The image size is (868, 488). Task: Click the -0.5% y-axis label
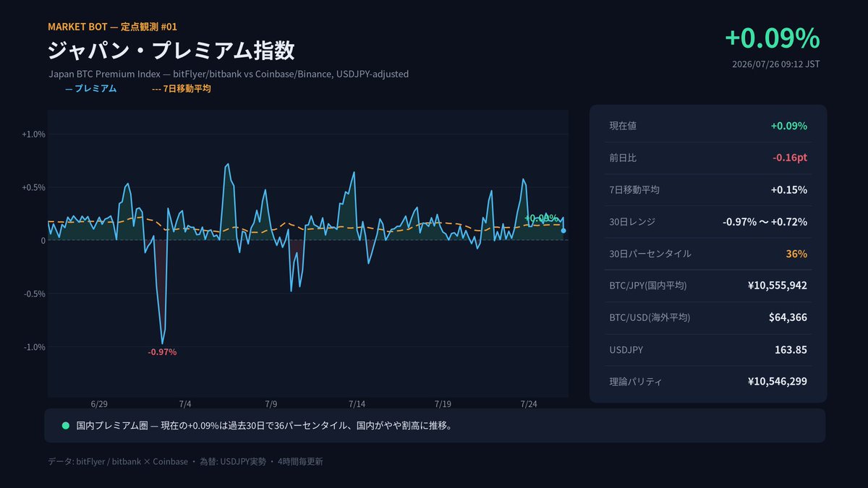(34, 294)
